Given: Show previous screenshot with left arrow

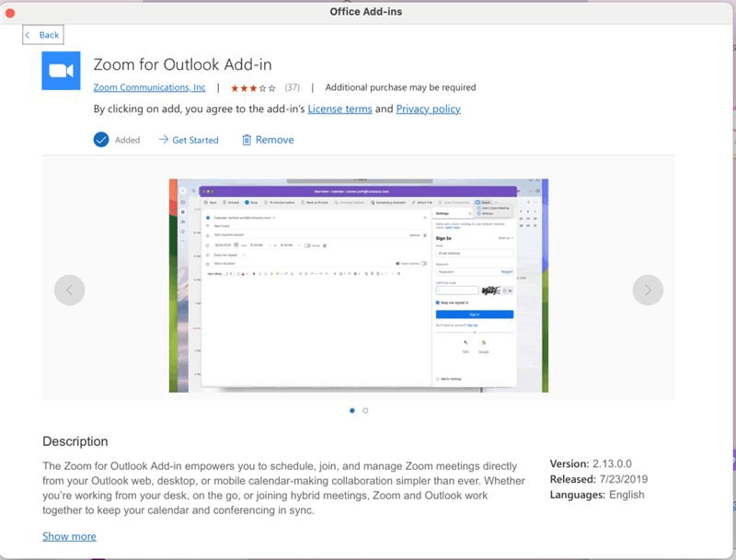Looking at the screenshot, I should [x=70, y=291].
